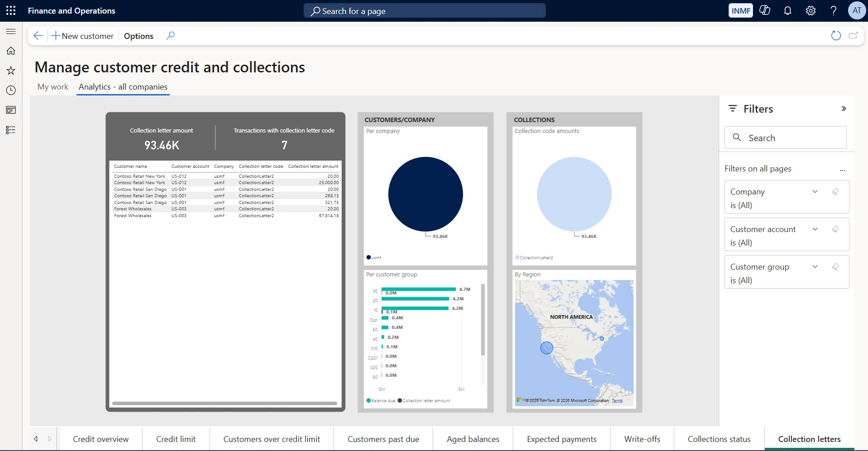This screenshot has height=451, width=868.
Task: Click the INMF company button
Action: (x=741, y=10)
